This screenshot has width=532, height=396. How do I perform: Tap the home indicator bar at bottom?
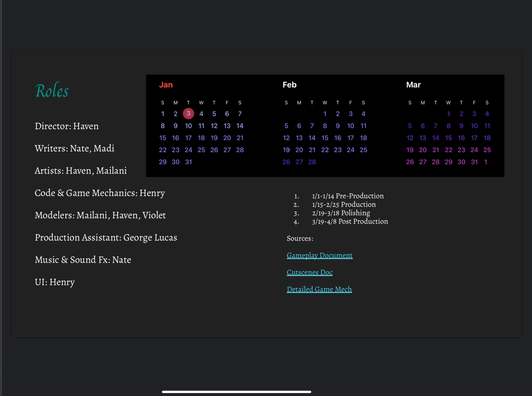[x=236, y=392]
